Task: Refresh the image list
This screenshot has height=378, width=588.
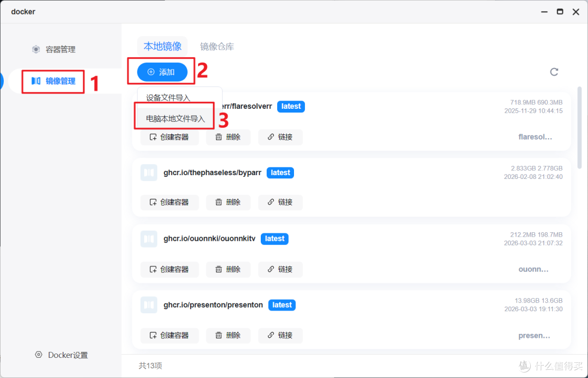Action: tap(554, 72)
